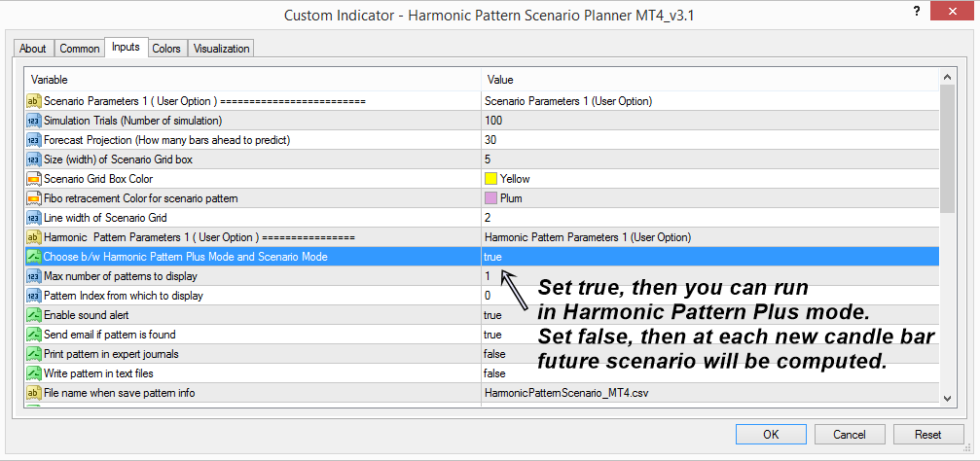Click the boolean icon beside Print pattern in expert journals

[33, 354]
